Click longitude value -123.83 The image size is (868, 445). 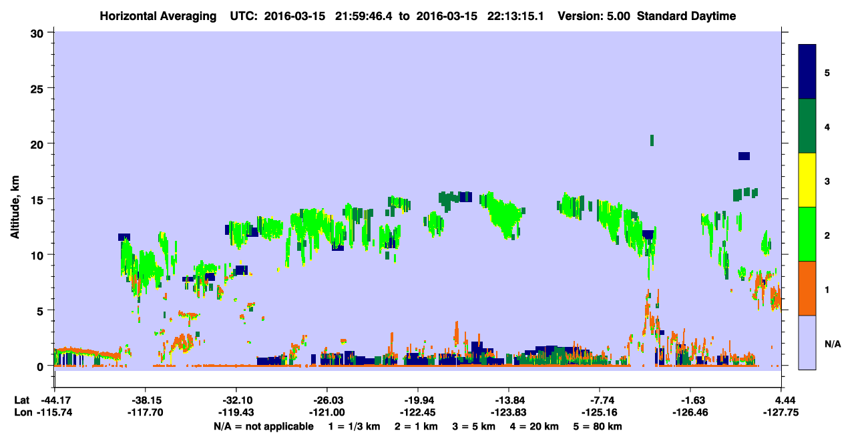509,412
